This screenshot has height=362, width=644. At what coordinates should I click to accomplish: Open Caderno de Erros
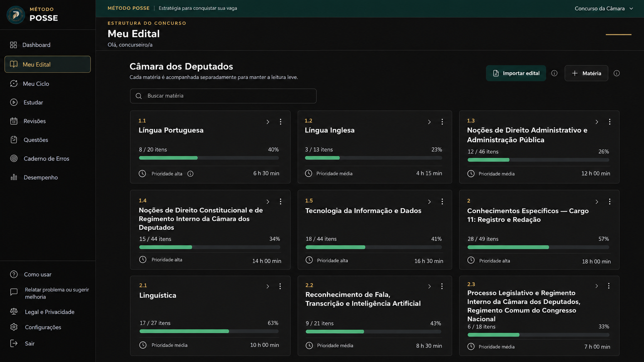pyautogui.click(x=47, y=158)
